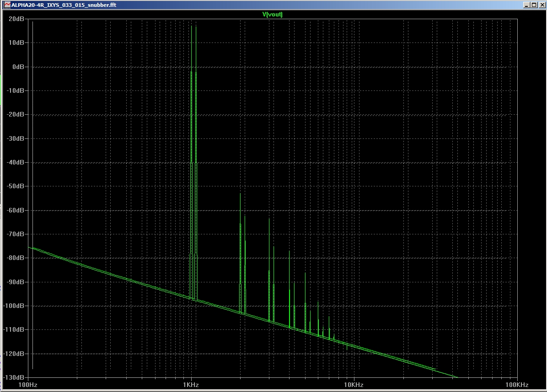Click the 20dB vertical axis label
The width and height of the screenshot is (547, 392).
click(x=16, y=19)
